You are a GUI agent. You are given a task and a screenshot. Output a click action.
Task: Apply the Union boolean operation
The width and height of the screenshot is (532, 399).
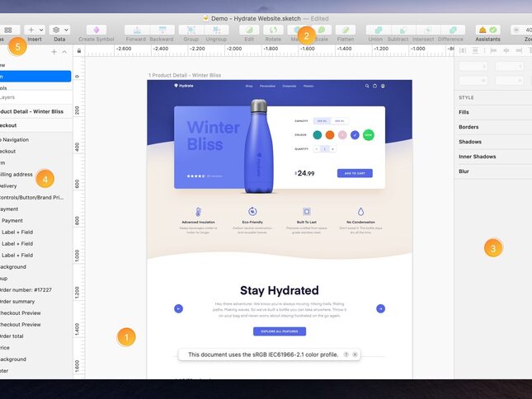(x=379, y=31)
